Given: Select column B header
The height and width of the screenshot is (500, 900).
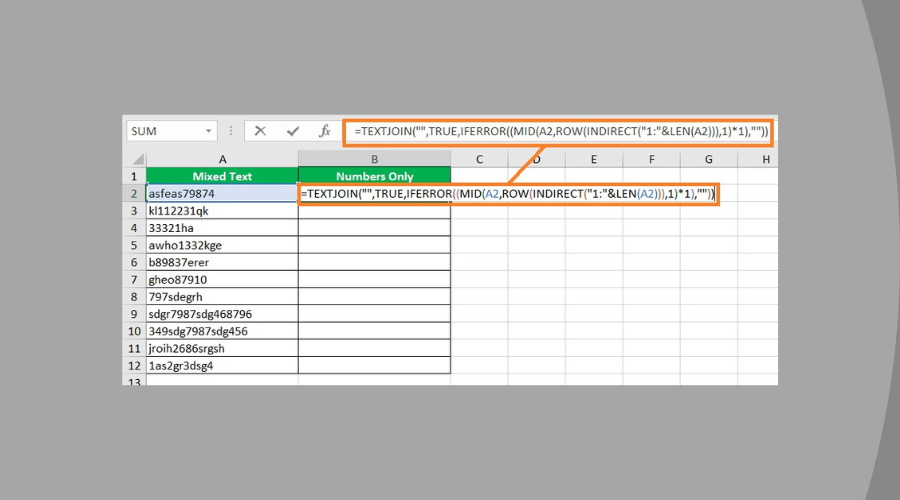Looking at the screenshot, I should [x=374, y=159].
